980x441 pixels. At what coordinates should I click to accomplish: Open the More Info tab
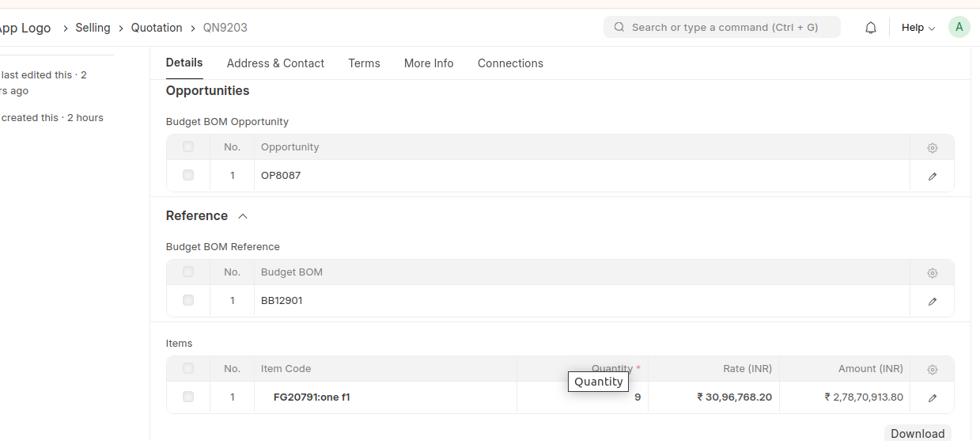click(429, 63)
